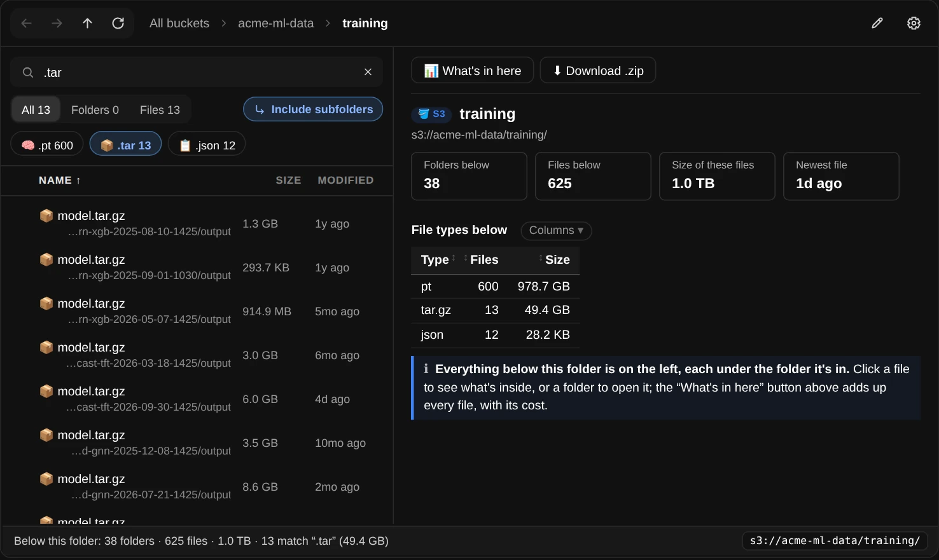Click the pencil edit path icon
The height and width of the screenshot is (560, 939).
(x=877, y=24)
